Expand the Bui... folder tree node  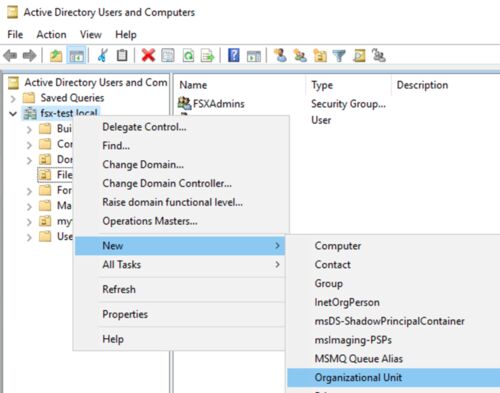(x=29, y=129)
